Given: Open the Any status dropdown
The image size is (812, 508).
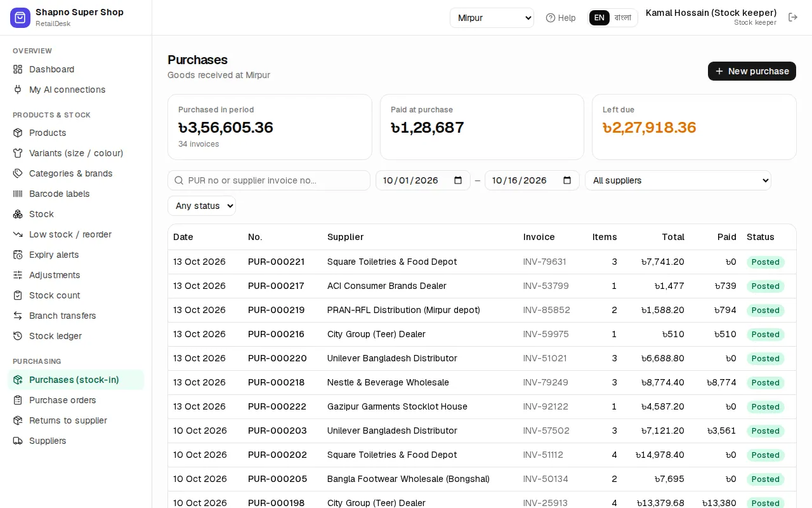Looking at the screenshot, I should 202,206.
